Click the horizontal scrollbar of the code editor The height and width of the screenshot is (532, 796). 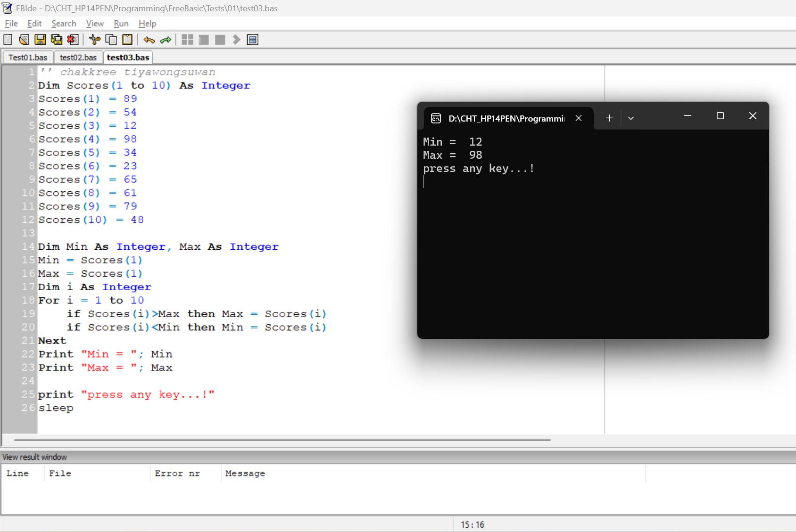pos(282,440)
